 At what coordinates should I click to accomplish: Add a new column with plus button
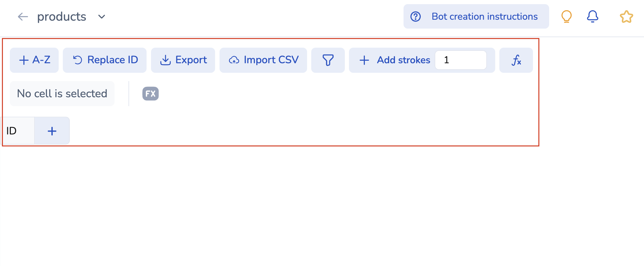click(52, 131)
